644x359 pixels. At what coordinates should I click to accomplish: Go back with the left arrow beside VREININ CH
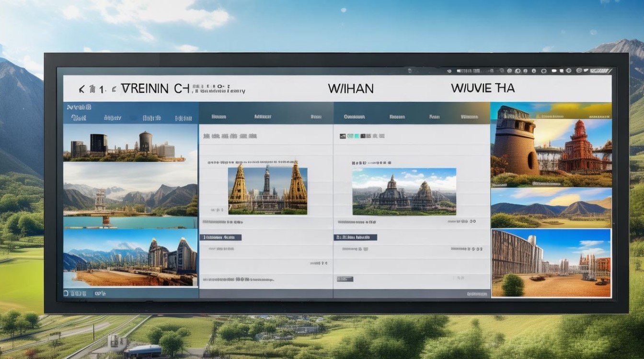click(x=82, y=89)
